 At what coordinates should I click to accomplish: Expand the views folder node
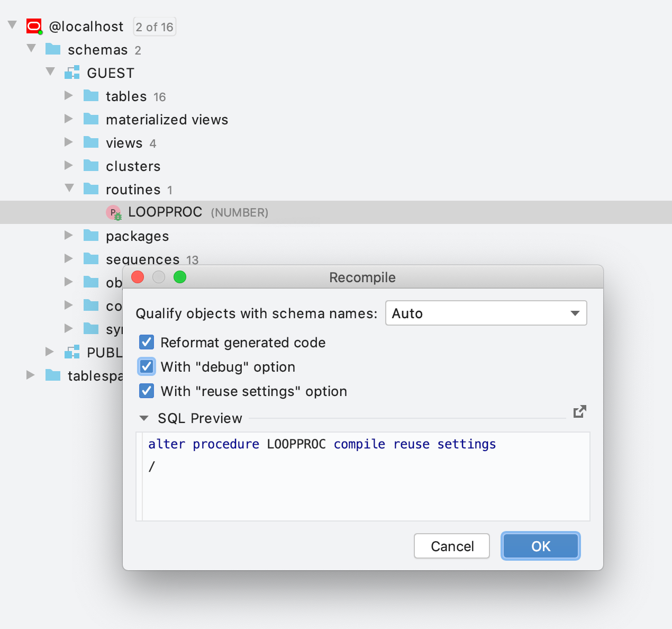(x=69, y=142)
